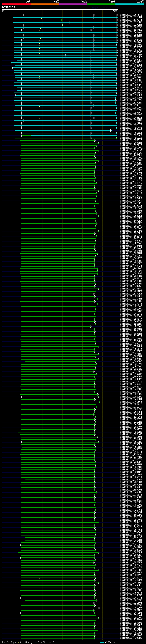This screenshot has width=146, height=644.
Task: Select hit UniRef100_B2AH92
Action: (131, 151)
